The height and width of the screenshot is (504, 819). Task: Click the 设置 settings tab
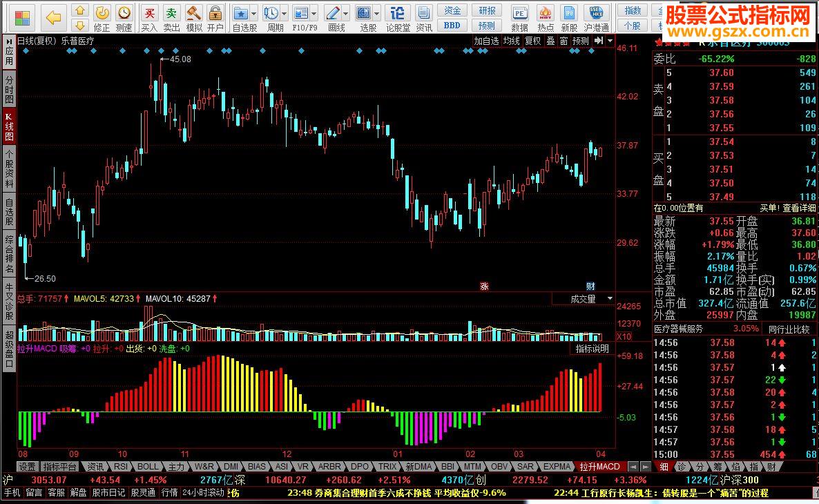27,467
